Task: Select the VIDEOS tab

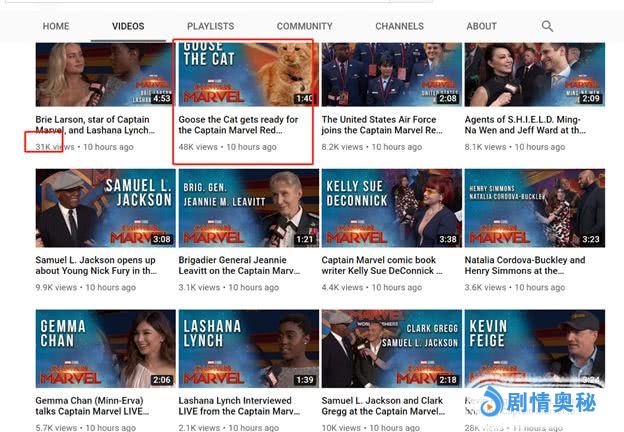Action: (128, 26)
